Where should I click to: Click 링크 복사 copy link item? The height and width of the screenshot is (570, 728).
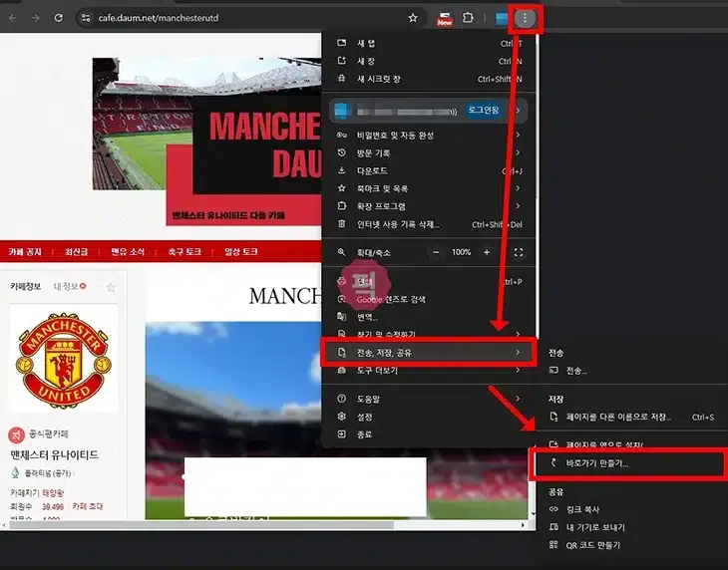coord(632,509)
